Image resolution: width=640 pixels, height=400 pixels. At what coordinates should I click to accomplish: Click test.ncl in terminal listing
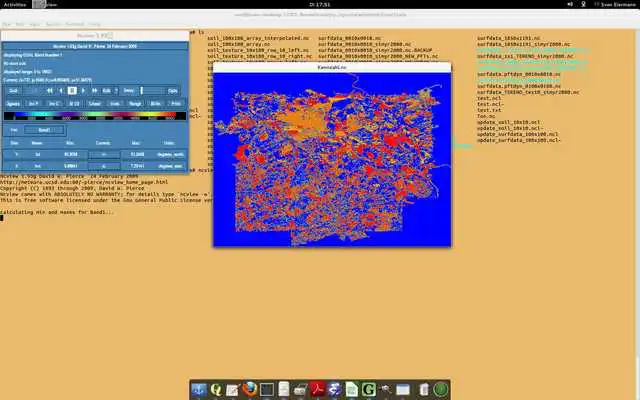coord(489,98)
